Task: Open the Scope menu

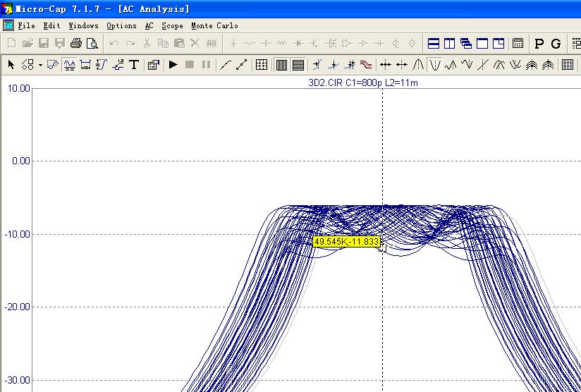Action: [172, 25]
